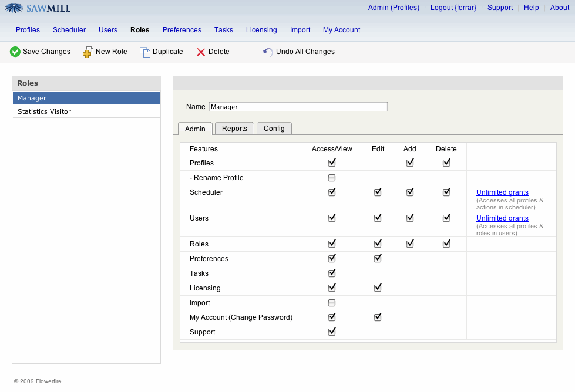Open the Scheduler page in navigation
This screenshot has height=392, width=575.
[x=69, y=30]
